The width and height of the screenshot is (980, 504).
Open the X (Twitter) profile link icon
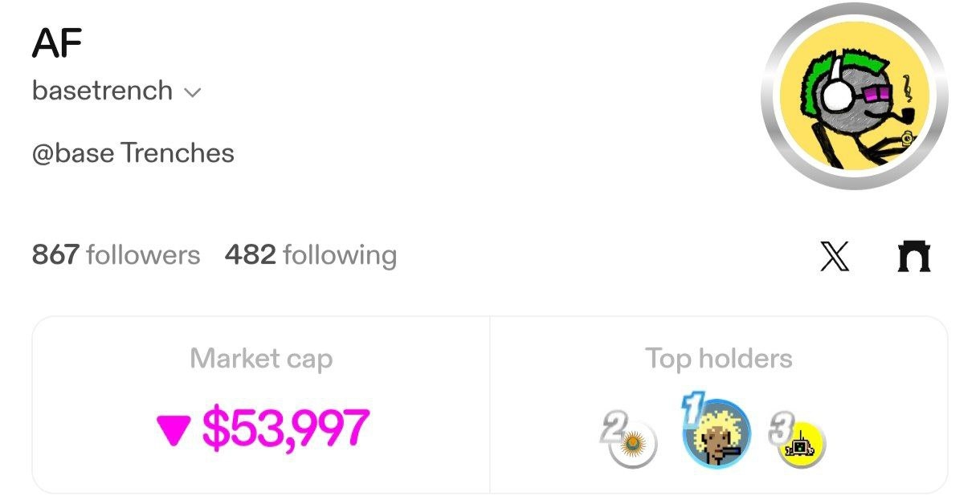pyautogui.click(x=835, y=258)
